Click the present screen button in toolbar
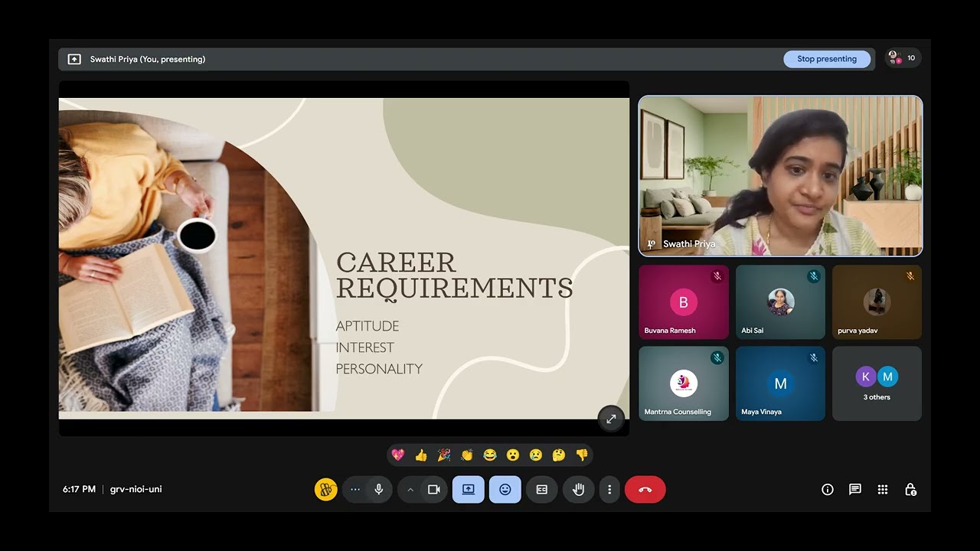Image resolution: width=980 pixels, height=551 pixels. pos(469,490)
